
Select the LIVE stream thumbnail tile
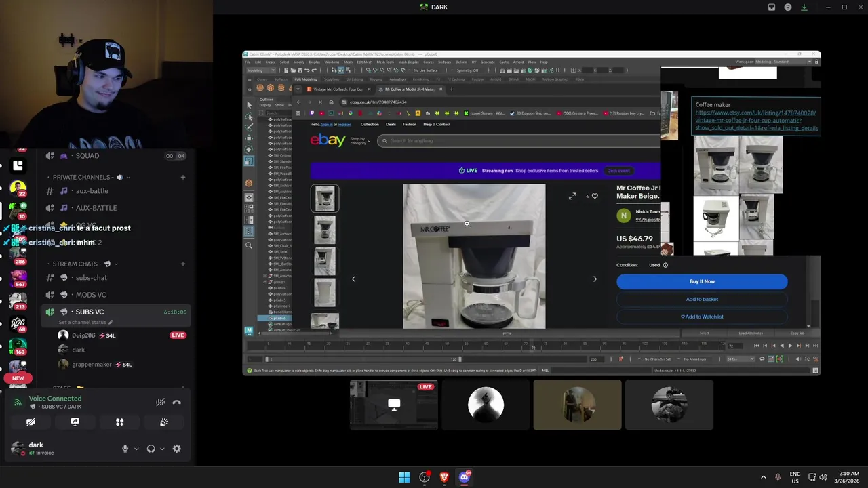coord(393,405)
